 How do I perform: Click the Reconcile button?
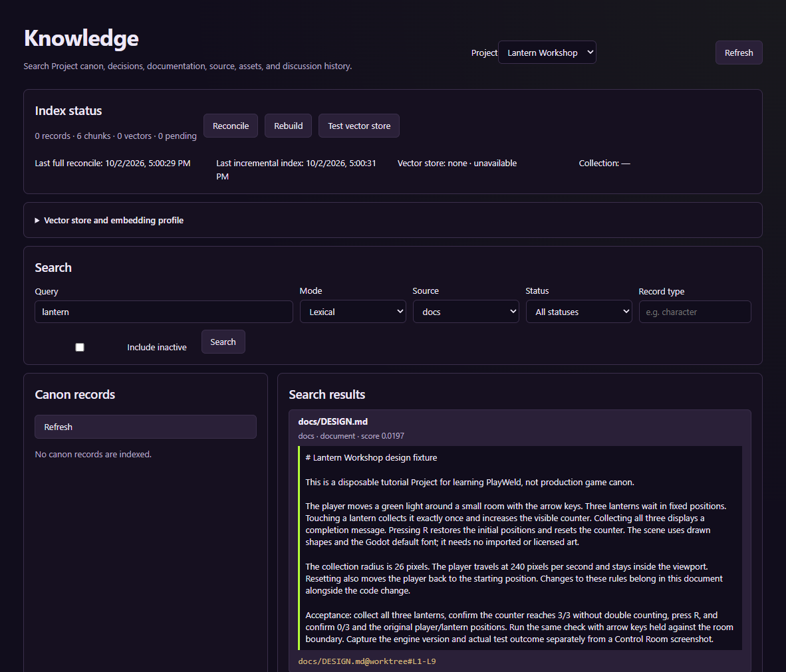pyautogui.click(x=231, y=126)
